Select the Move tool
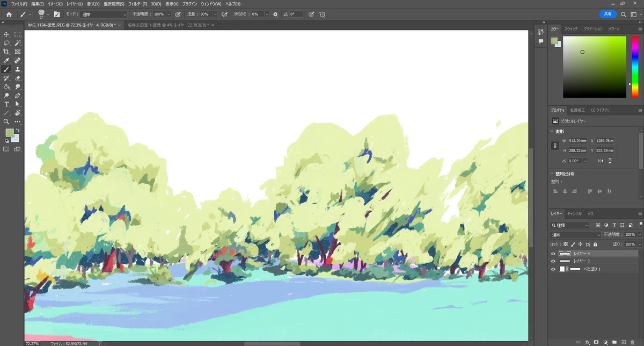The width and height of the screenshot is (644, 346). 7,34
